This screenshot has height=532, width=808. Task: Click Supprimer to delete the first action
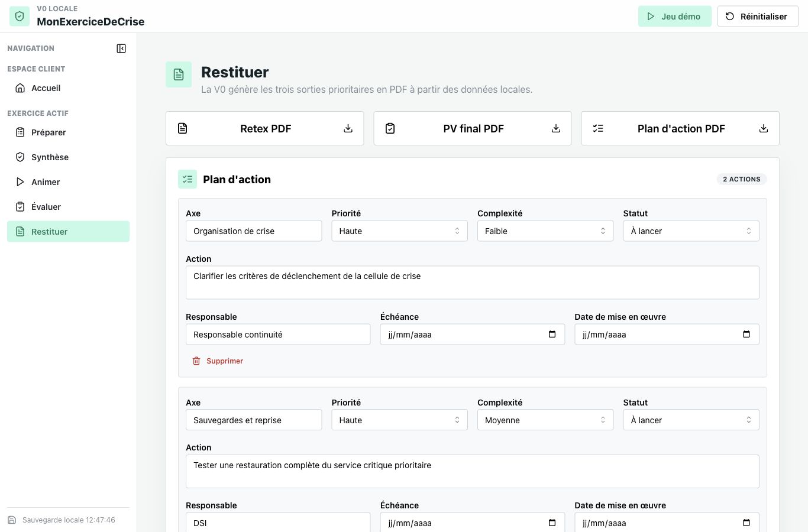click(218, 361)
